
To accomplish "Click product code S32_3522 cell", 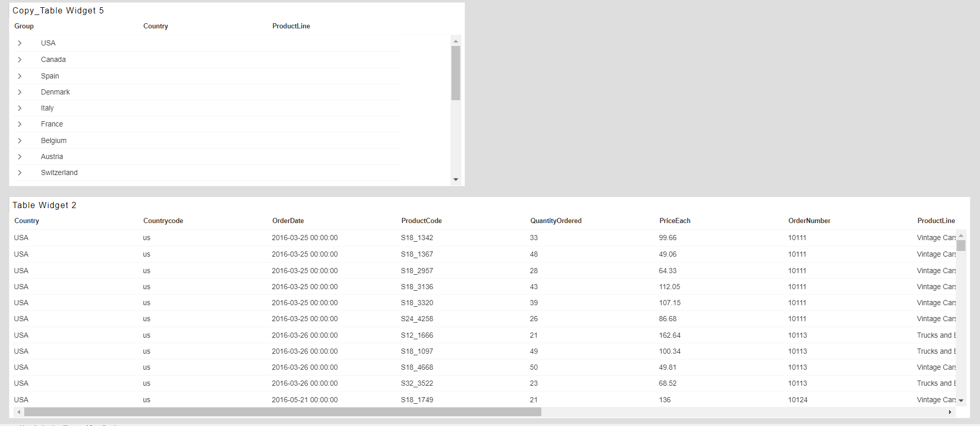I will (417, 384).
